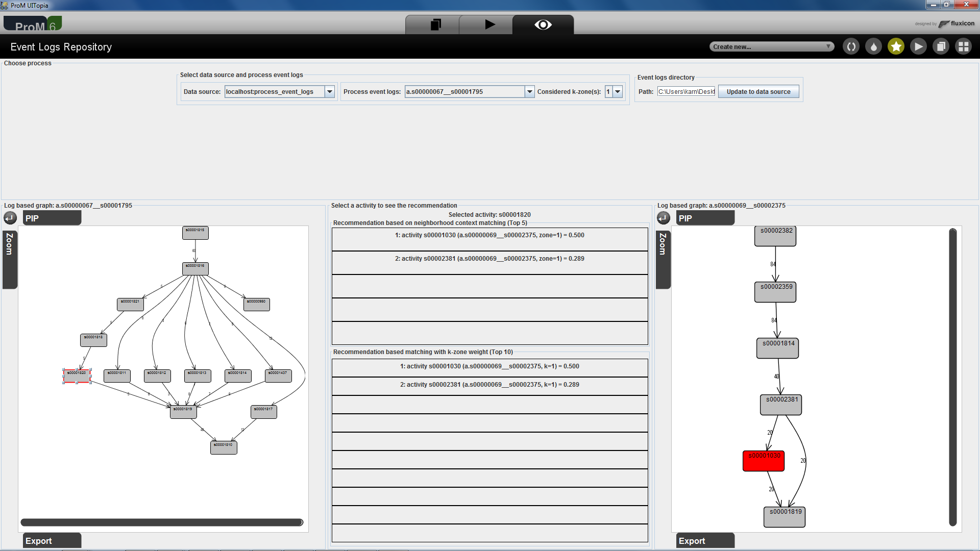The width and height of the screenshot is (980, 551).
Task: Click the grid layout icon in header
Action: coord(963,47)
